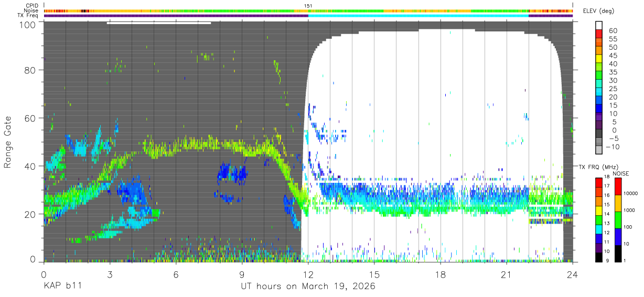This screenshot has height=297, width=644.
Task: Click the 'CPID' row label at top left
Action: [x=33, y=6]
